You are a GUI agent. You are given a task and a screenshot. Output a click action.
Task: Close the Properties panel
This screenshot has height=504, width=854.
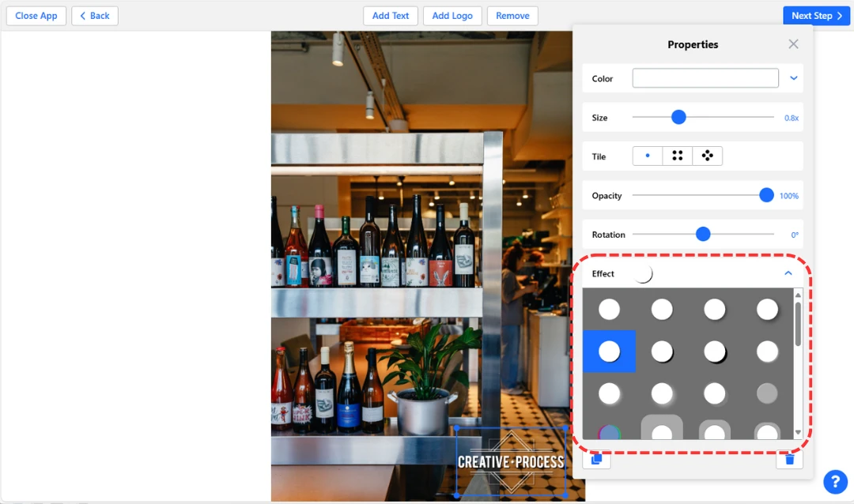[793, 44]
